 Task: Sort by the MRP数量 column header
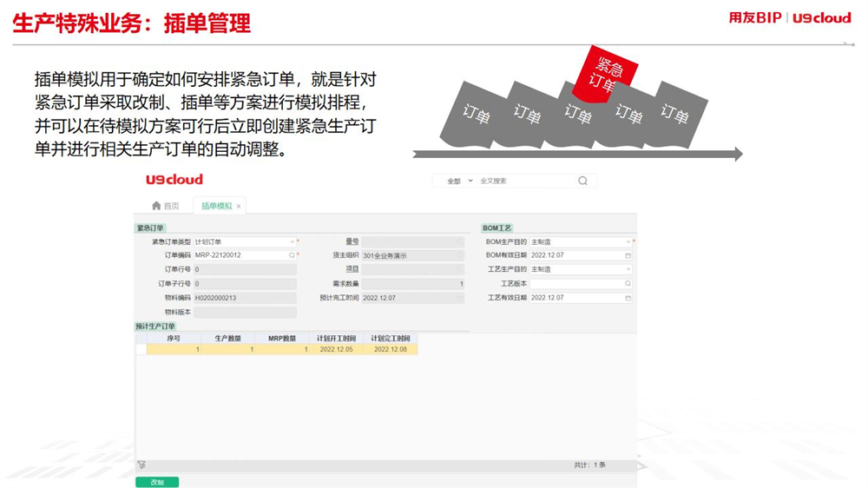[x=282, y=339]
